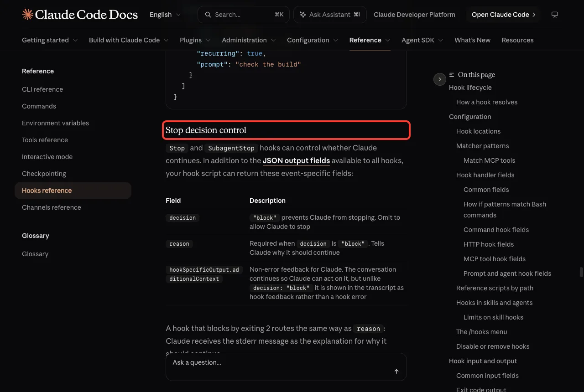Jump to Matcher patterns section

click(482, 146)
